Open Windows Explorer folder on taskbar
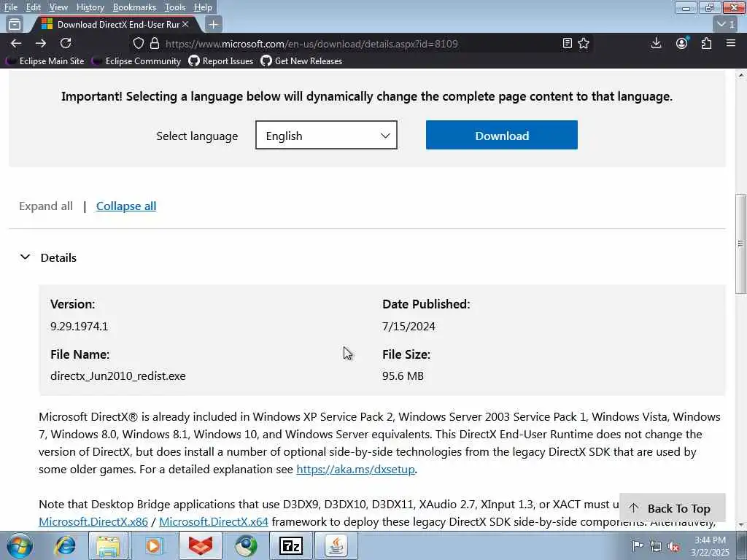The height and width of the screenshot is (560, 747). tap(108, 545)
